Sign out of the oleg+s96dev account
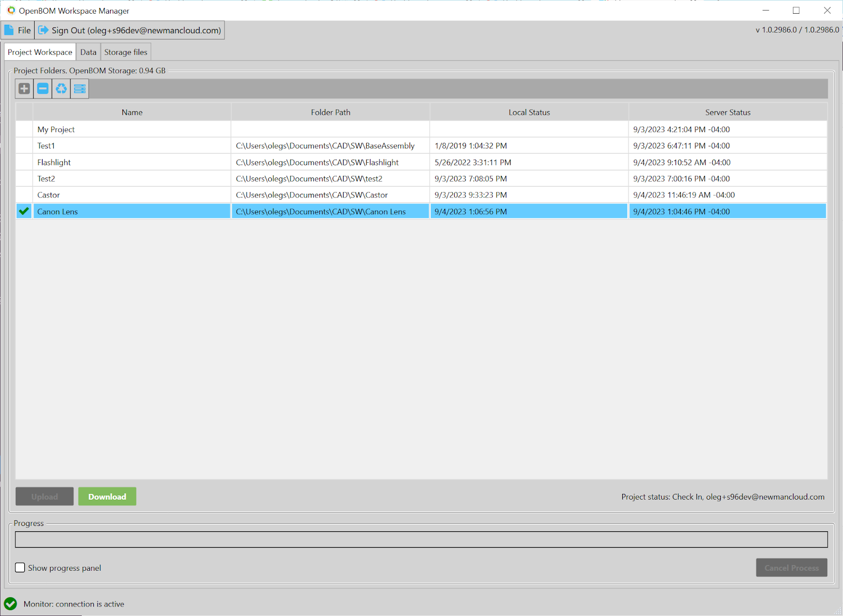The width and height of the screenshot is (843, 616). [130, 30]
